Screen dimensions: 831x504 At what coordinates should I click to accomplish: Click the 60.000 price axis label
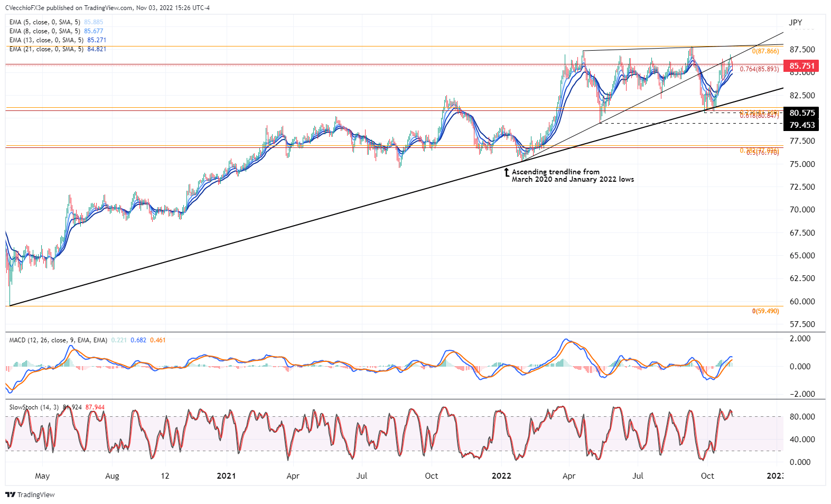802,302
